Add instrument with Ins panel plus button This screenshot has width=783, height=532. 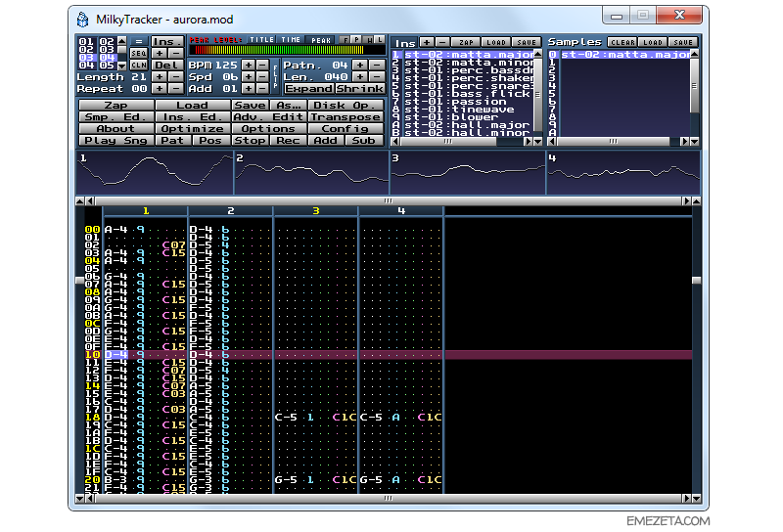point(427,42)
